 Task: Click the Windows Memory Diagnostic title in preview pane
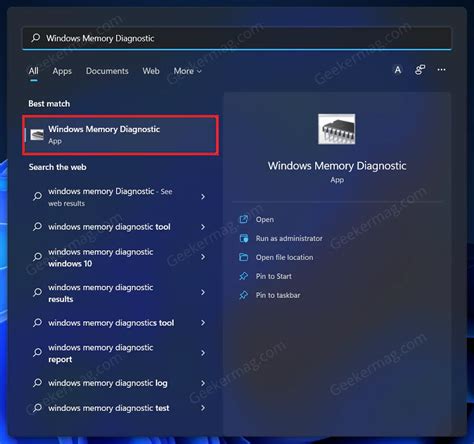[337, 166]
